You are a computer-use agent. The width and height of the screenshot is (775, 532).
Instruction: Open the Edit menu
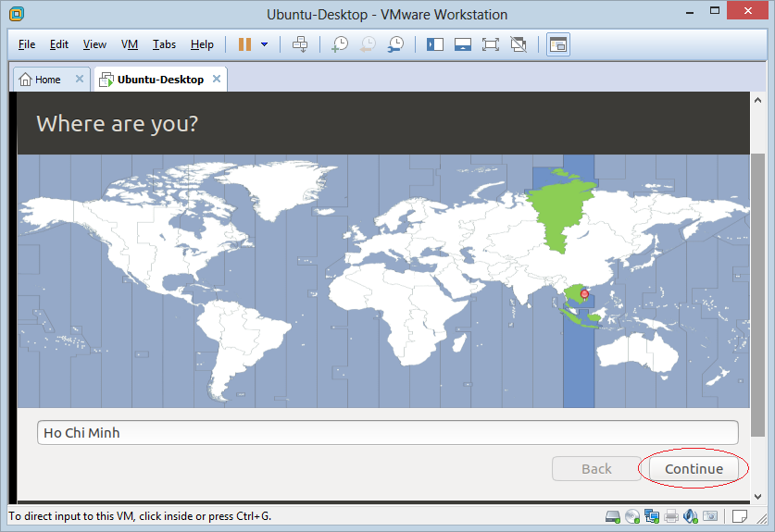[59, 44]
